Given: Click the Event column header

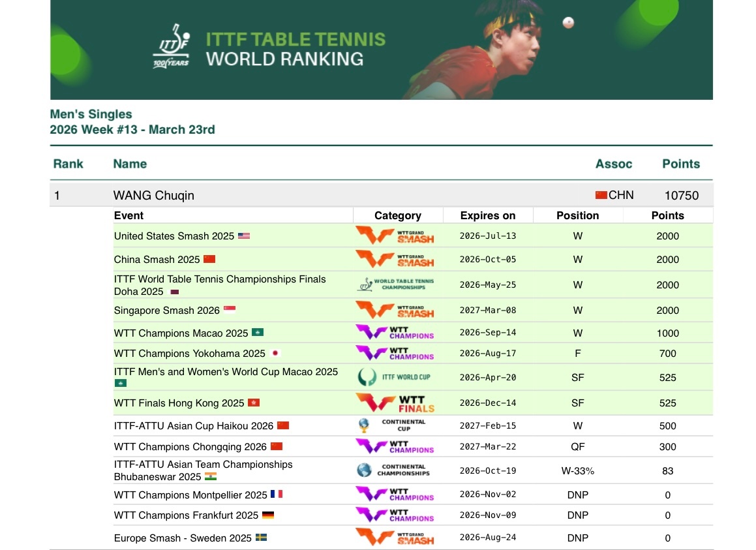Looking at the screenshot, I should click(129, 216).
